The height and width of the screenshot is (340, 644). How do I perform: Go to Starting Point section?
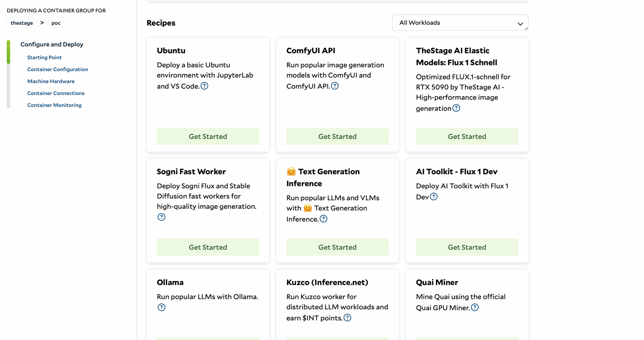pos(44,57)
